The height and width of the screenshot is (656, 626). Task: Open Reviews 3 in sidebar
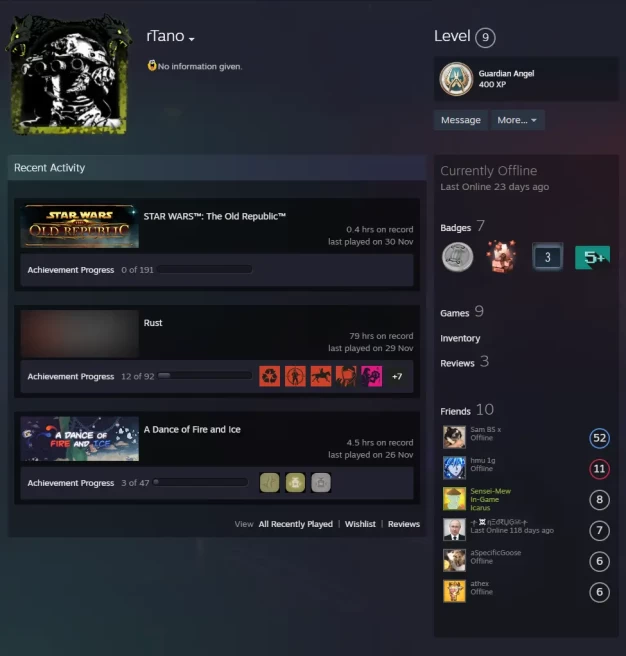pyautogui.click(x=464, y=362)
